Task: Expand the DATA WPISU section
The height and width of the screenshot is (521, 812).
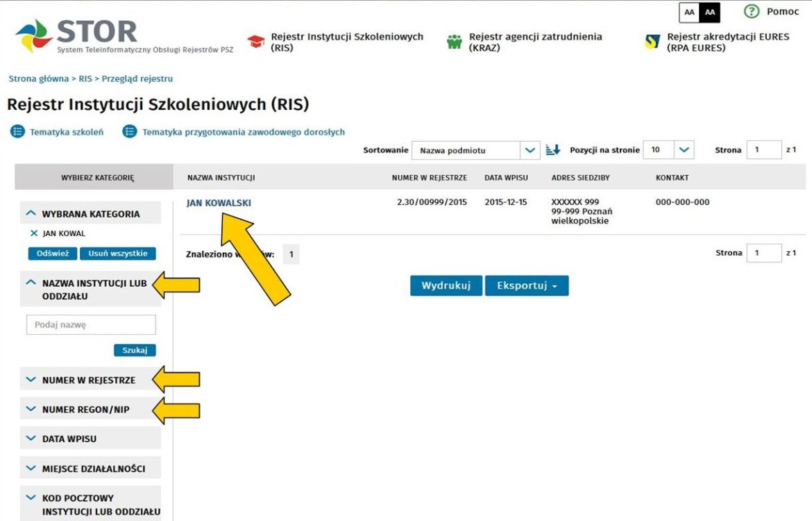Action: pyautogui.click(x=90, y=438)
